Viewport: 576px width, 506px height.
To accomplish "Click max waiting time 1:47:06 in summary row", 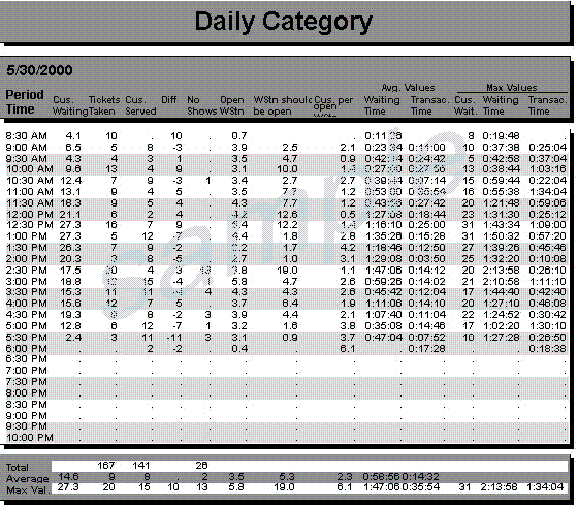I will click(x=381, y=487).
